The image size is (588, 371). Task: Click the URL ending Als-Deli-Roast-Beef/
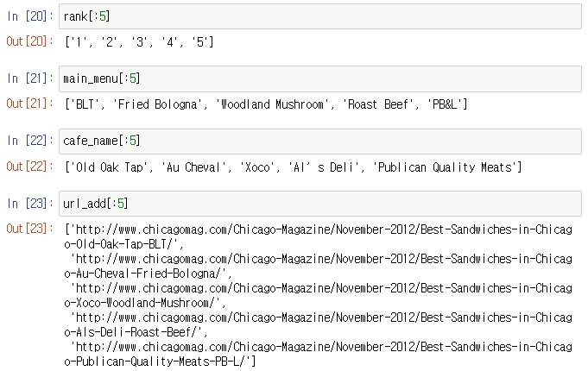coord(319,325)
